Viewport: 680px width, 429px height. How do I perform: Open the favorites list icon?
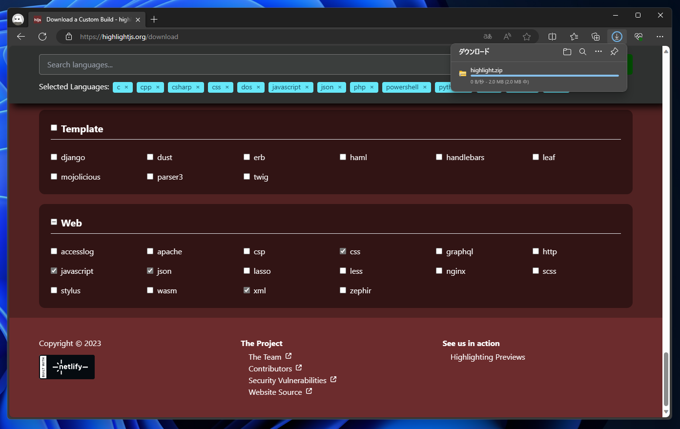[x=574, y=36]
